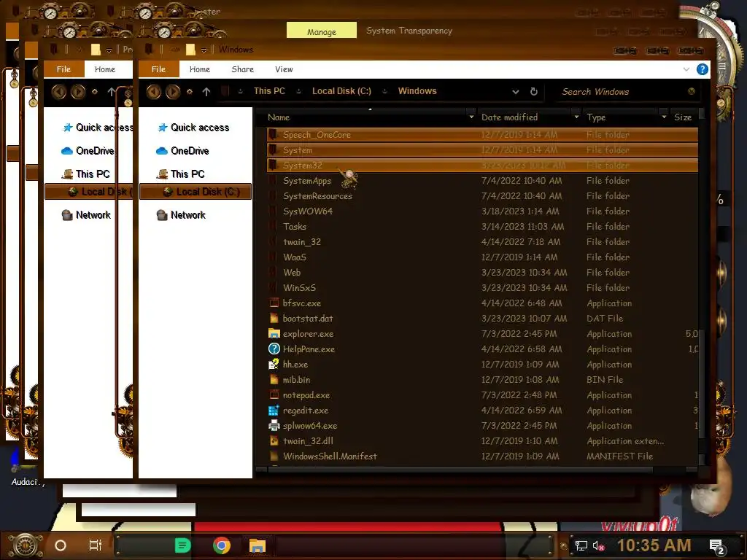
Task: Open the explorer Help icon
Action: 703,69
